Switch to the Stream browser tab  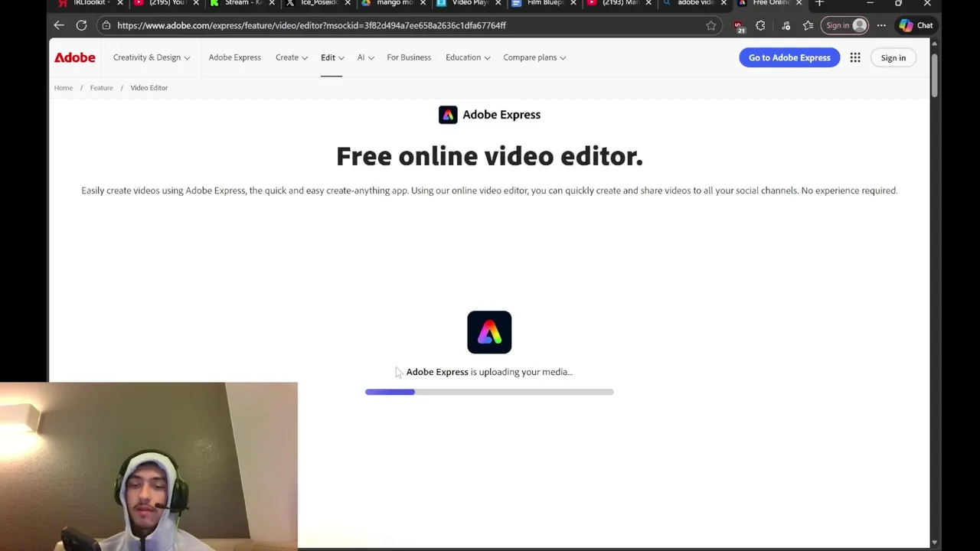(x=241, y=3)
